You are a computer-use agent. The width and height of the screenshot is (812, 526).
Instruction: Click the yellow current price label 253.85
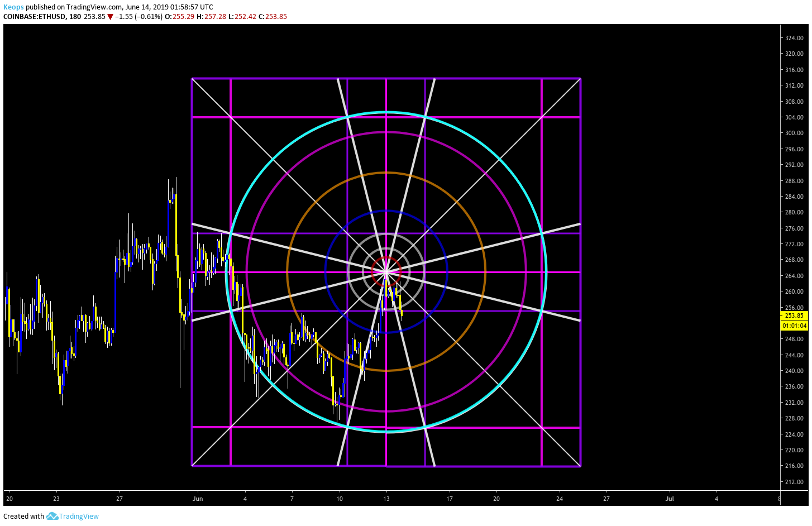tap(794, 315)
